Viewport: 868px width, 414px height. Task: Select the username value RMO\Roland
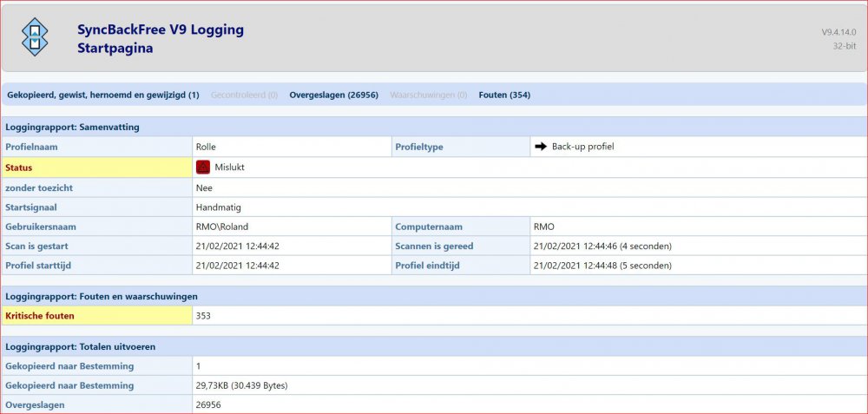[222, 227]
